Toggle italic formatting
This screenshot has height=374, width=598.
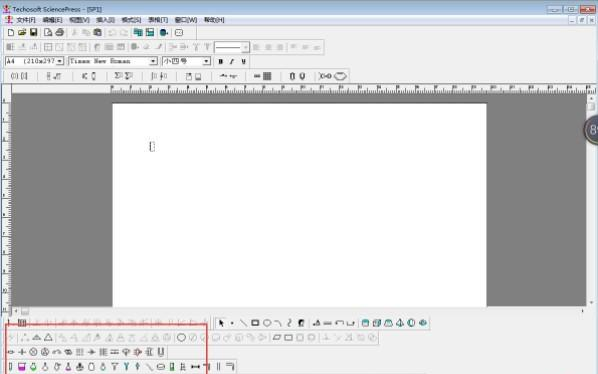pos(231,61)
